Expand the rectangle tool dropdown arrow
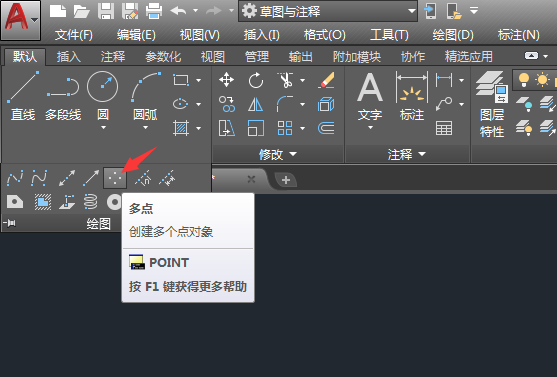This screenshot has width=557, height=377. pyautogui.click(x=198, y=80)
